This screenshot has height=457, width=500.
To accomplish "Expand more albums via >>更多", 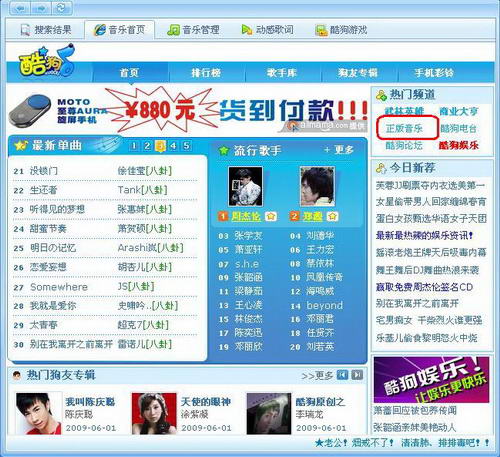I will pos(317,376).
